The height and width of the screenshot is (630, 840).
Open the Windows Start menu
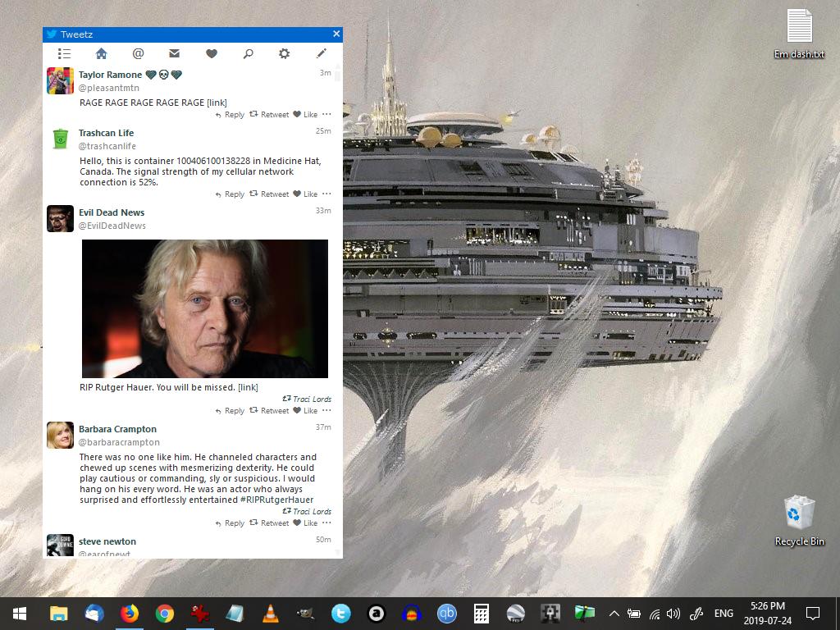(x=20, y=614)
